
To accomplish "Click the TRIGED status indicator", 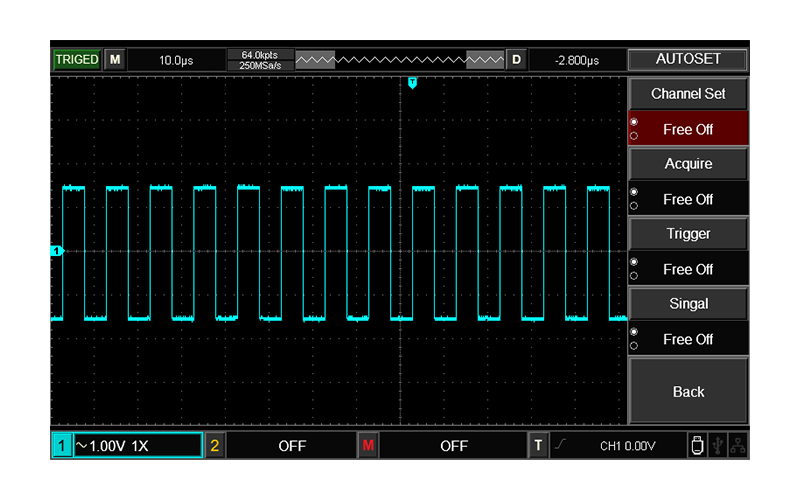I will coord(77,60).
